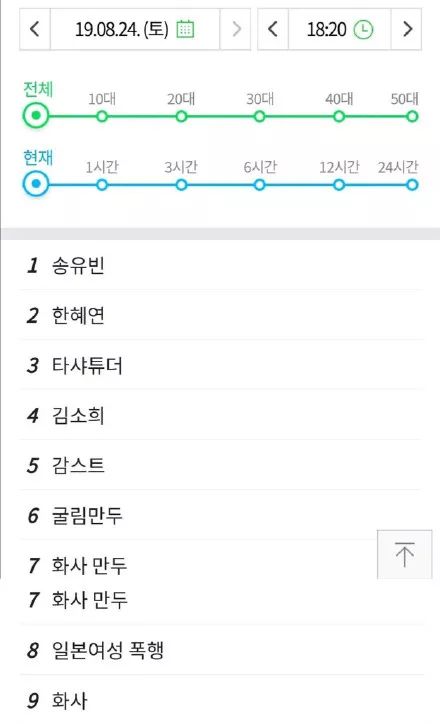Select the 현재 time range radio

point(36,184)
